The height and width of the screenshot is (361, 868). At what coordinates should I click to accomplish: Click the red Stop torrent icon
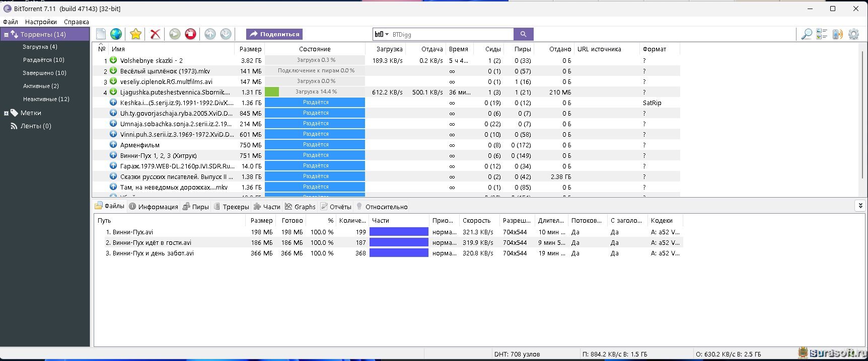tap(190, 34)
